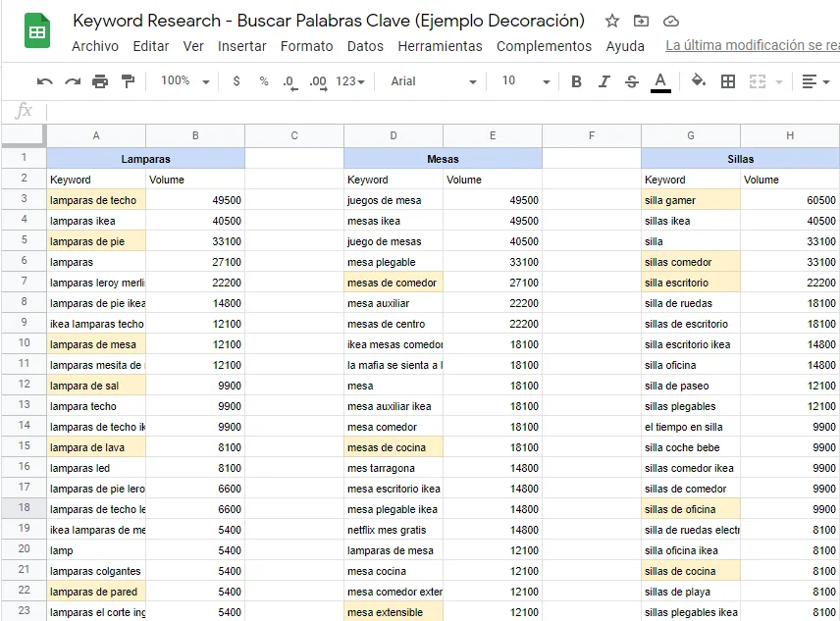Open the fill color bucket tool

click(x=699, y=81)
